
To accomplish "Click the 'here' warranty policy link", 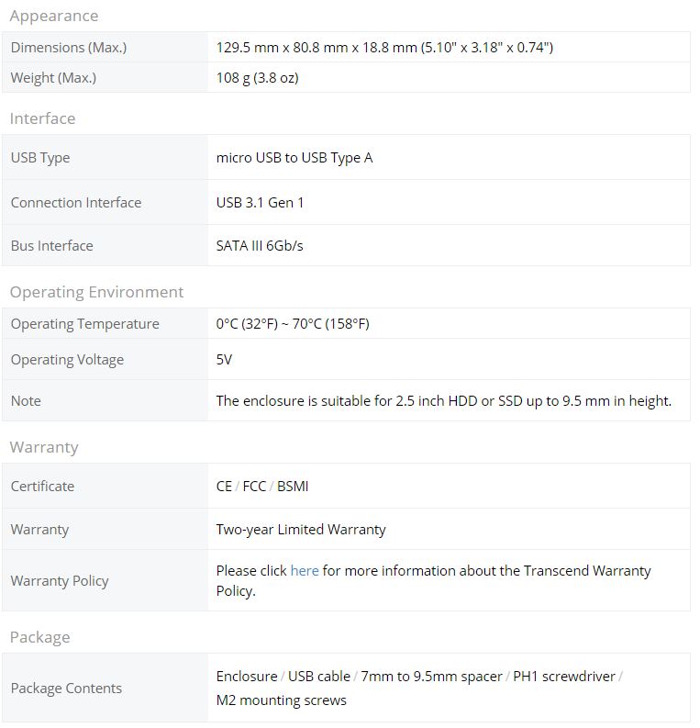I will pyautogui.click(x=305, y=570).
